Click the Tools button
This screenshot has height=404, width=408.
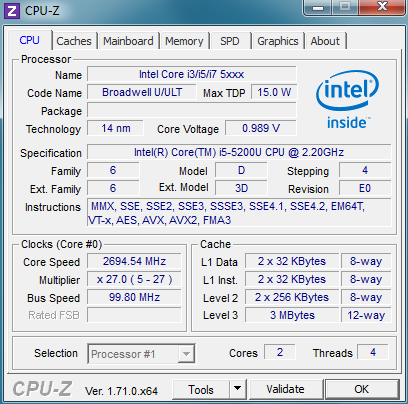pos(201,389)
